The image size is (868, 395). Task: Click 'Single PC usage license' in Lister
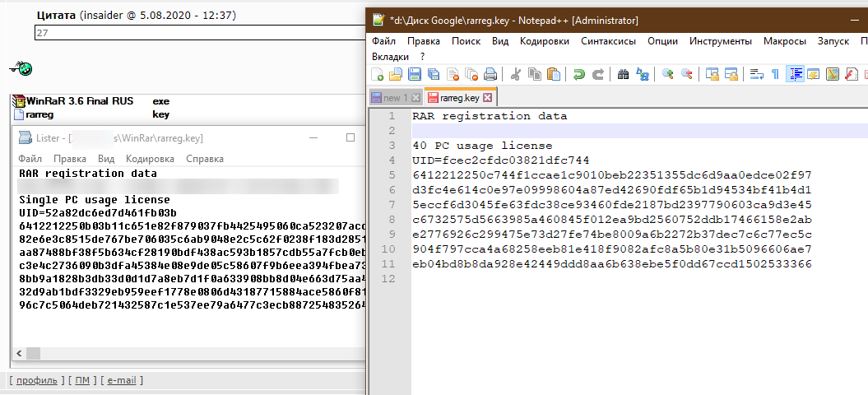[x=95, y=199]
